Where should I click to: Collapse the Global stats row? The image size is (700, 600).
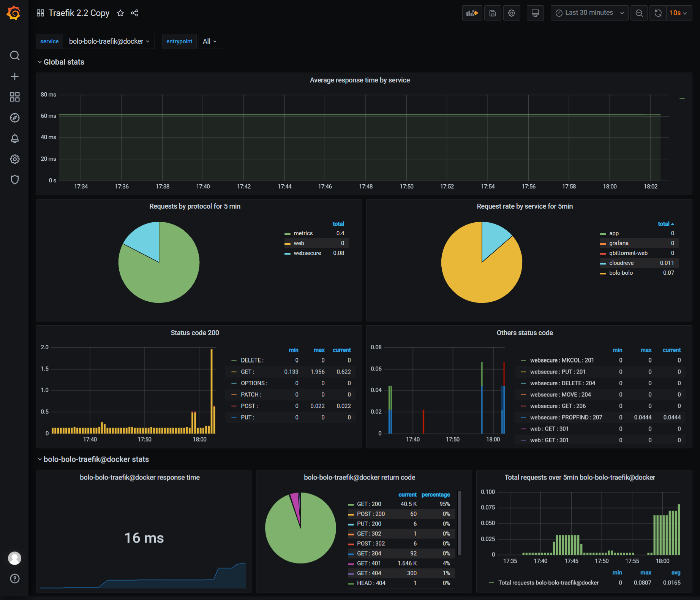coord(61,62)
